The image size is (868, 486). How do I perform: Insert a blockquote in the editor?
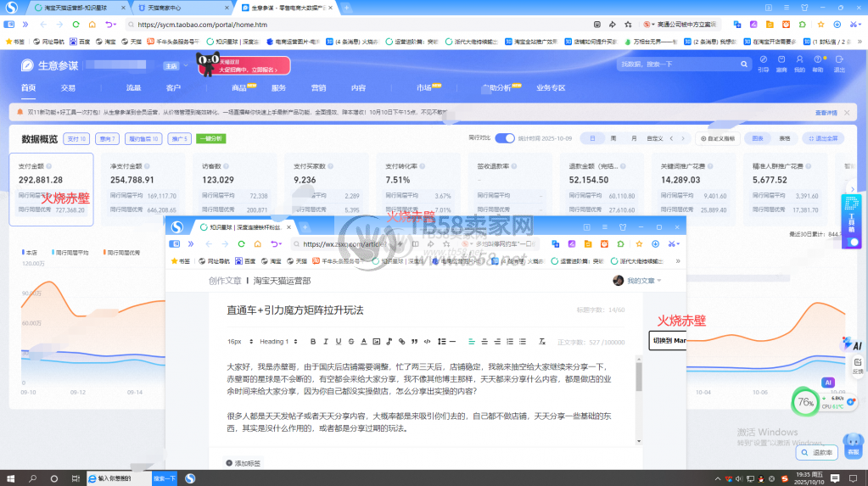click(415, 342)
